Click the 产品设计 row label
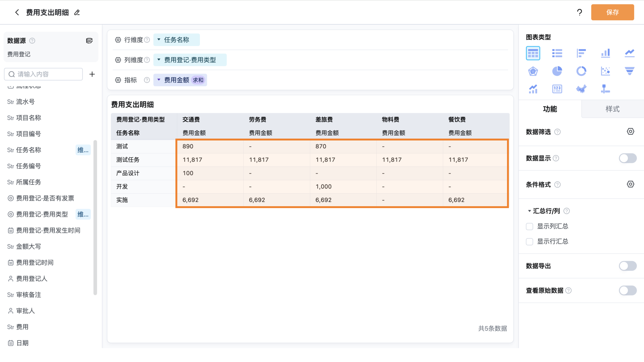The image size is (644, 362). [x=128, y=173]
